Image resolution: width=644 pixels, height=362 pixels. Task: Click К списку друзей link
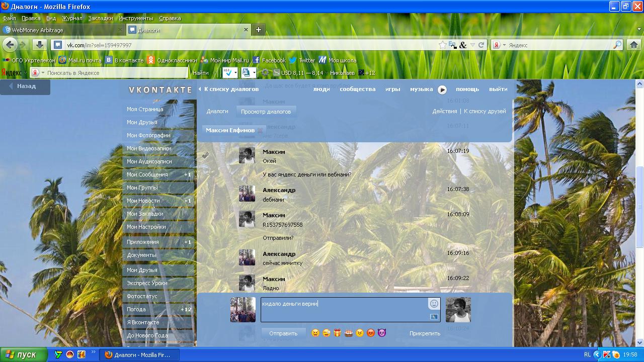coord(485,111)
